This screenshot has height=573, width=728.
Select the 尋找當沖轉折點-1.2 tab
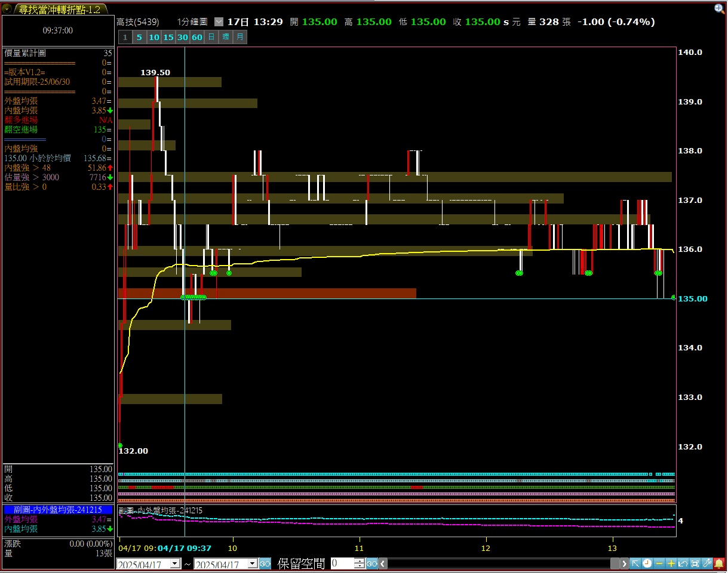click(x=59, y=8)
